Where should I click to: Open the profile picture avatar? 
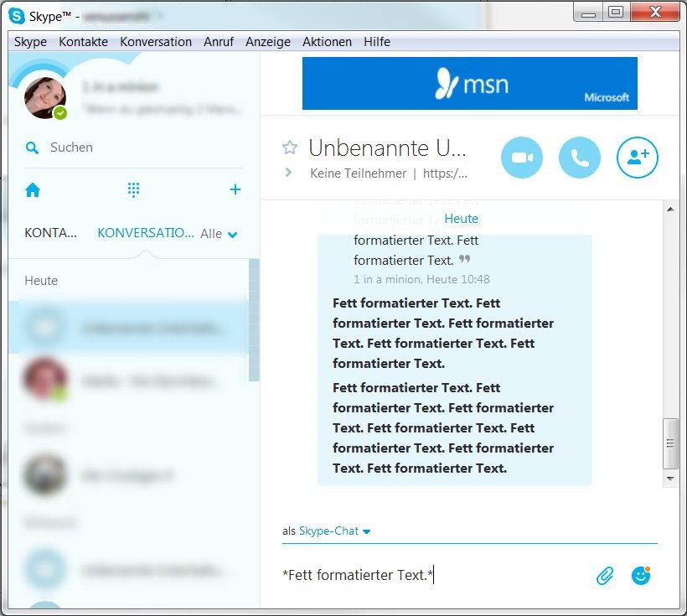coord(45,98)
